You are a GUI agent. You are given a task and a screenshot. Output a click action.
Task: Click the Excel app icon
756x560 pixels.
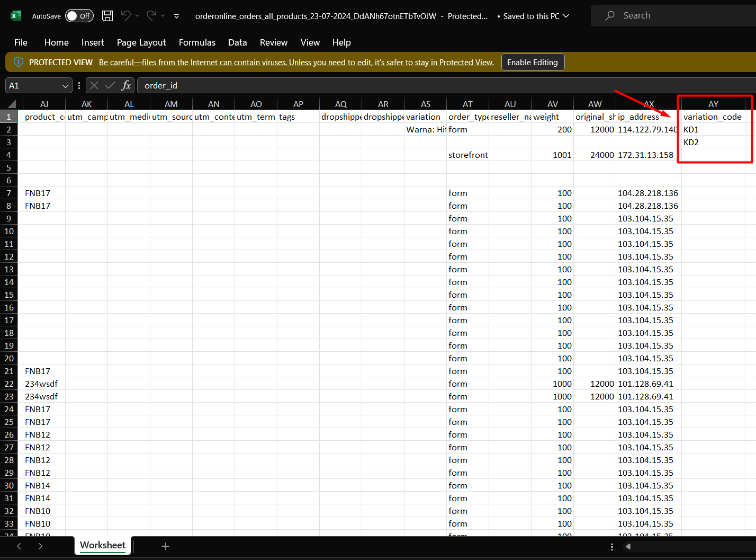(x=15, y=16)
